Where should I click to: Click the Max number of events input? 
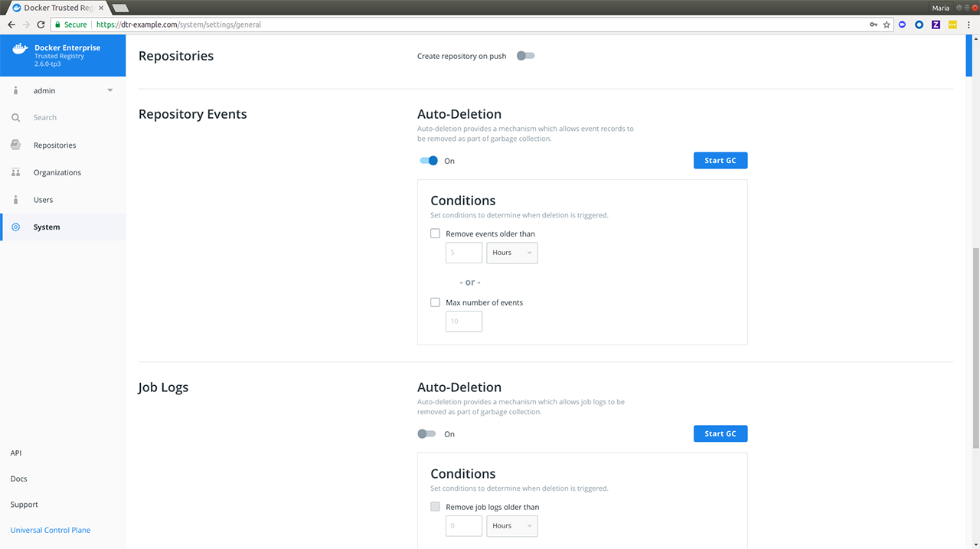point(464,322)
